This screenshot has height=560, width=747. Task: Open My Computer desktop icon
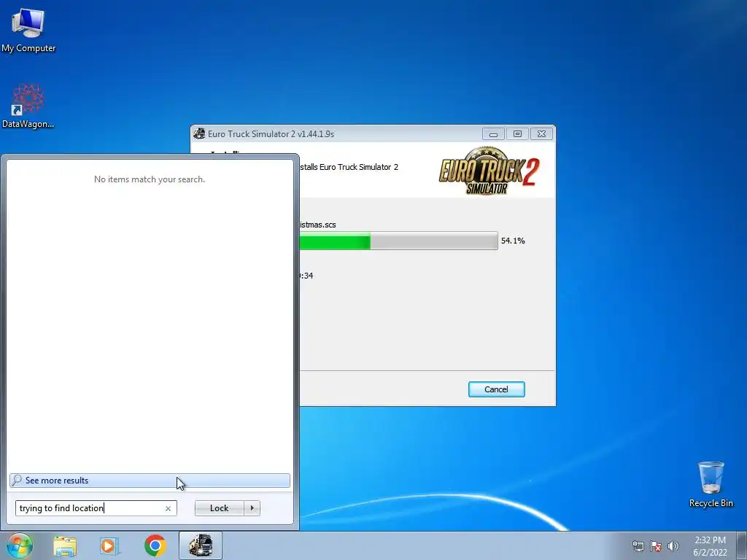28,31
